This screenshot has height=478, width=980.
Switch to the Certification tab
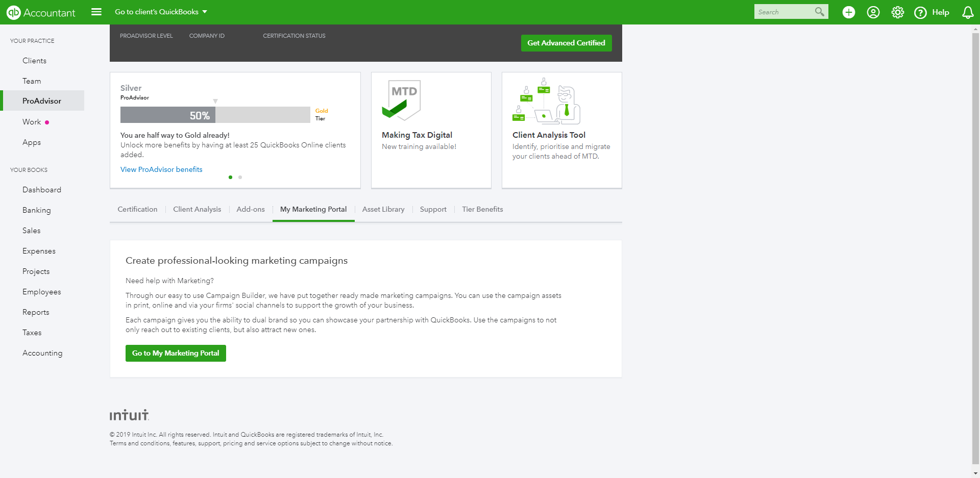(x=137, y=209)
